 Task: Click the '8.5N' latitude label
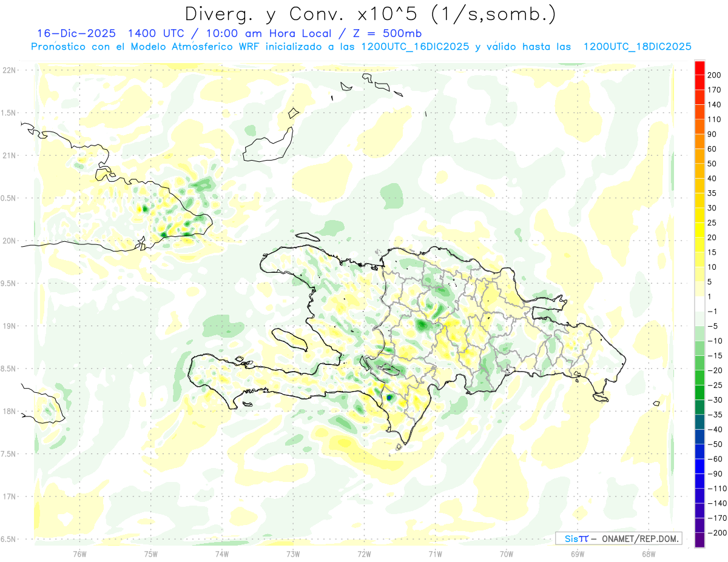point(9,369)
